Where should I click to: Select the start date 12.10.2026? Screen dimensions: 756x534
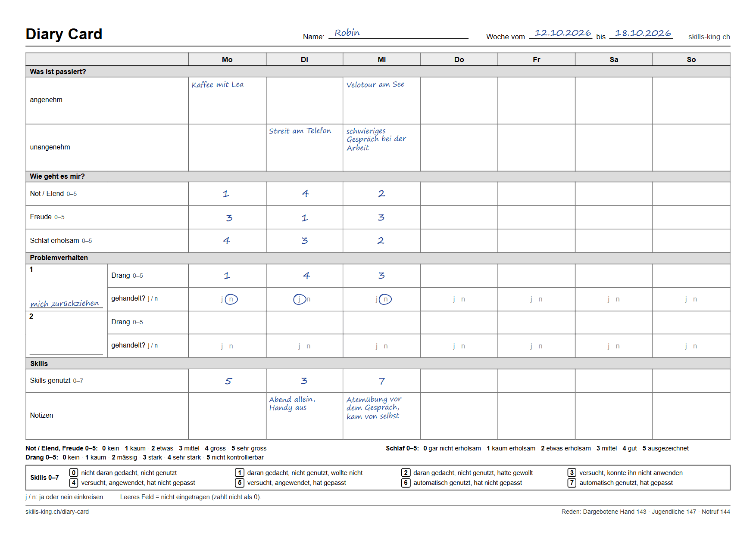coord(562,33)
